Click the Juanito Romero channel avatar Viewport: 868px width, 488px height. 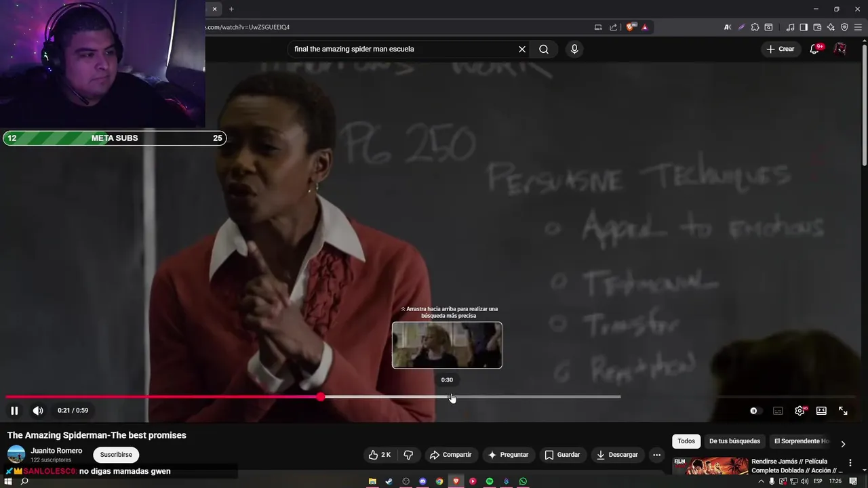point(16,455)
